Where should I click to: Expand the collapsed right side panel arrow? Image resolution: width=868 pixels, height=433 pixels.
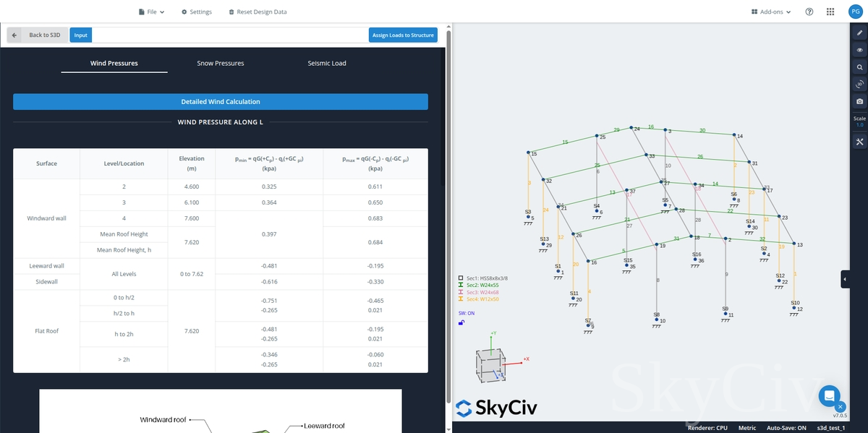point(845,279)
